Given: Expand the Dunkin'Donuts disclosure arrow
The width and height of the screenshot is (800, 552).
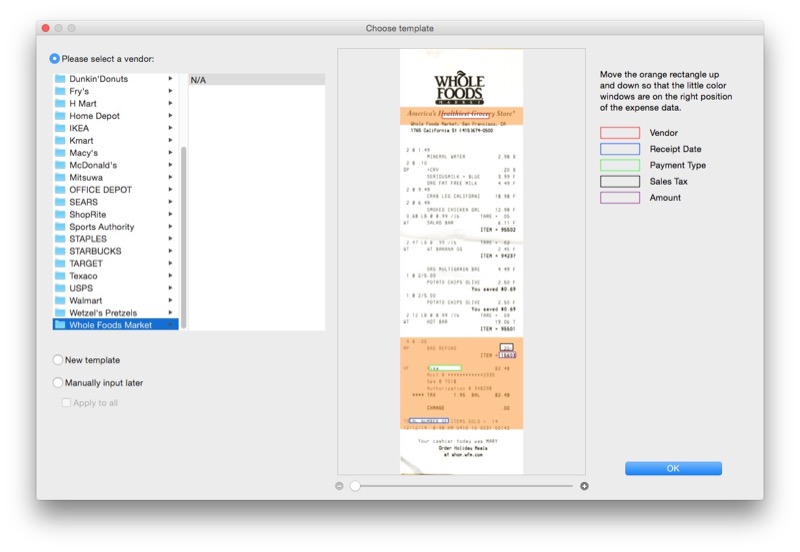Looking at the screenshot, I should pos(170,79).
